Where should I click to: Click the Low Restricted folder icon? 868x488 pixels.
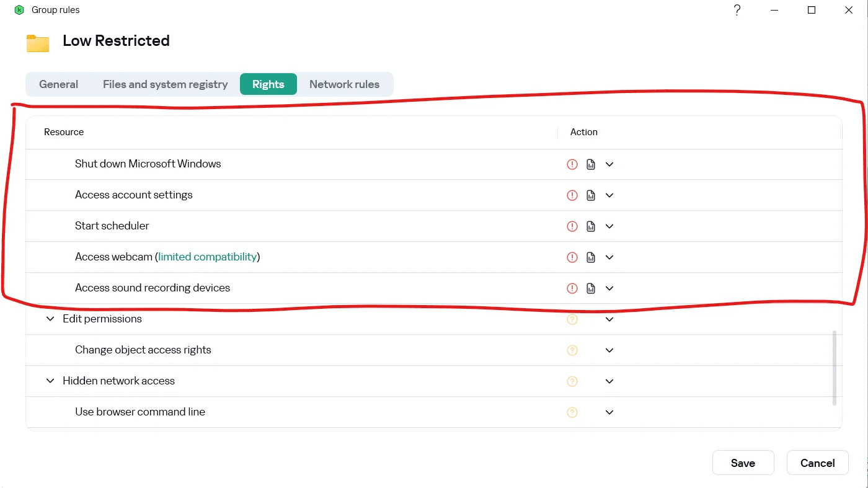tap(38, 43)
